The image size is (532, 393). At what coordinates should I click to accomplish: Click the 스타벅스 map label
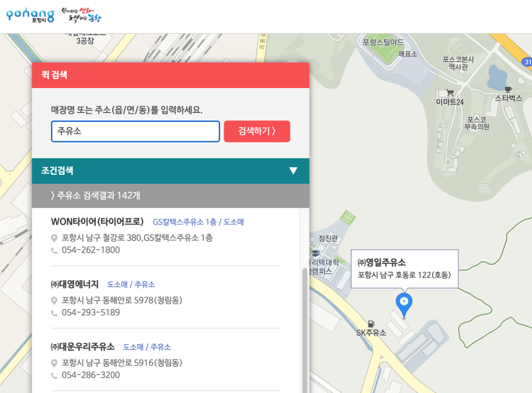(509, 98)
